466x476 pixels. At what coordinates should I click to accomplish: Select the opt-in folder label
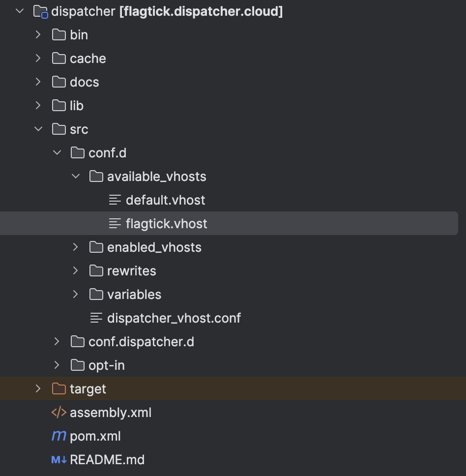click(106, 365)
